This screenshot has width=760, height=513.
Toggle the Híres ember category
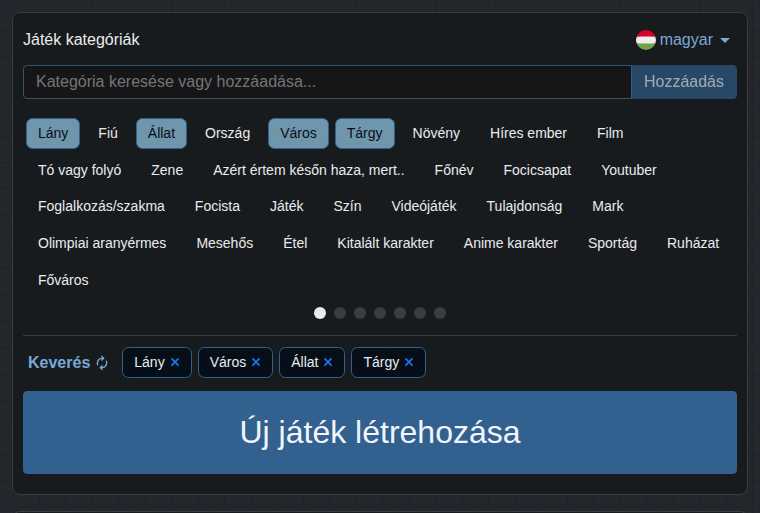(528, 133)
